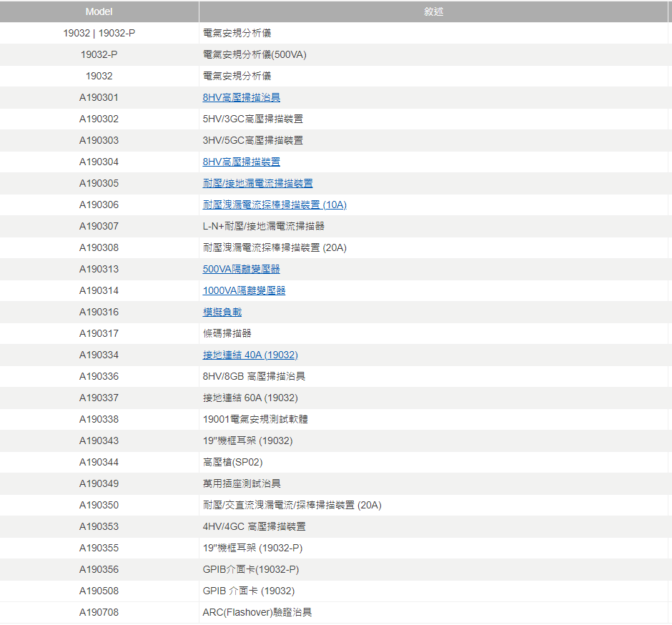Select the '19032 | 19032-P' model cell
The image size is (672, 625).
pyautogui.click(x=99, y=33)
